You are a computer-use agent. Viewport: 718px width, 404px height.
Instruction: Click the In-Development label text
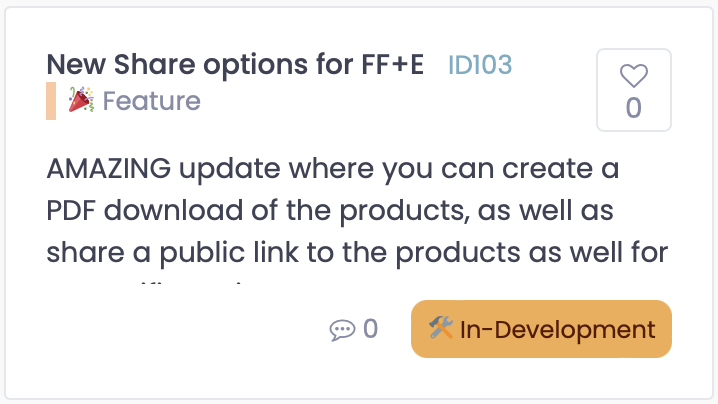[x=557, y=330]
